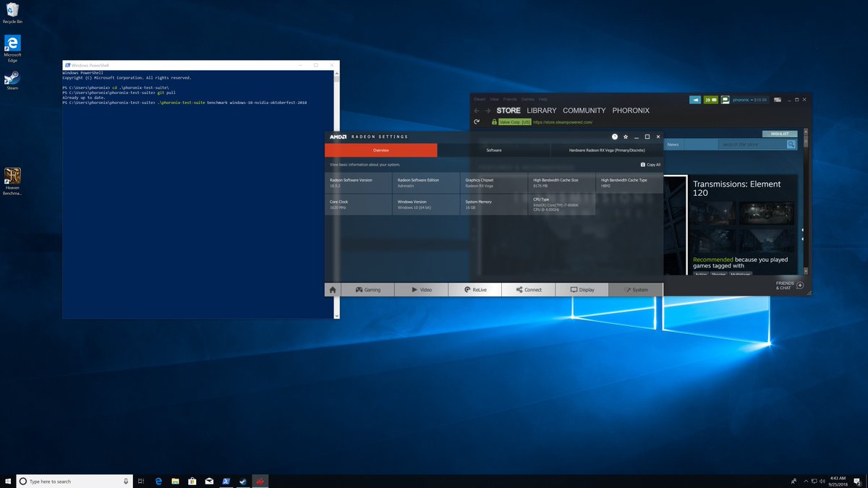This screenshot has width=868, height=488.
Task: Open LIBRARY in the Steam navigation
Action: [542, 111]
